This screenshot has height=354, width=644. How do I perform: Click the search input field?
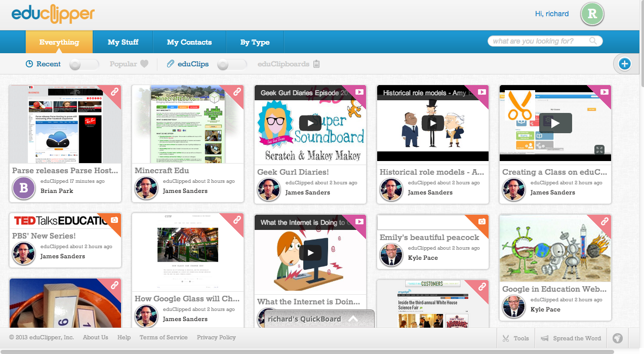[x=539, y=41]
